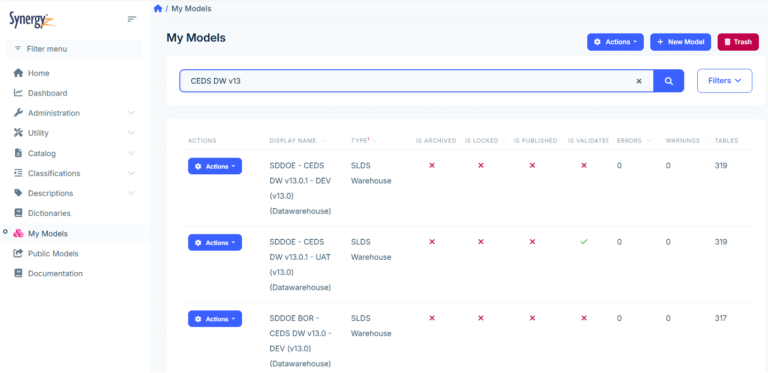The height and width of the screenshot is (373, 768).
Task: Is Published X mark for v13.0.1 - UAT row
Action: tap(532, 242)
